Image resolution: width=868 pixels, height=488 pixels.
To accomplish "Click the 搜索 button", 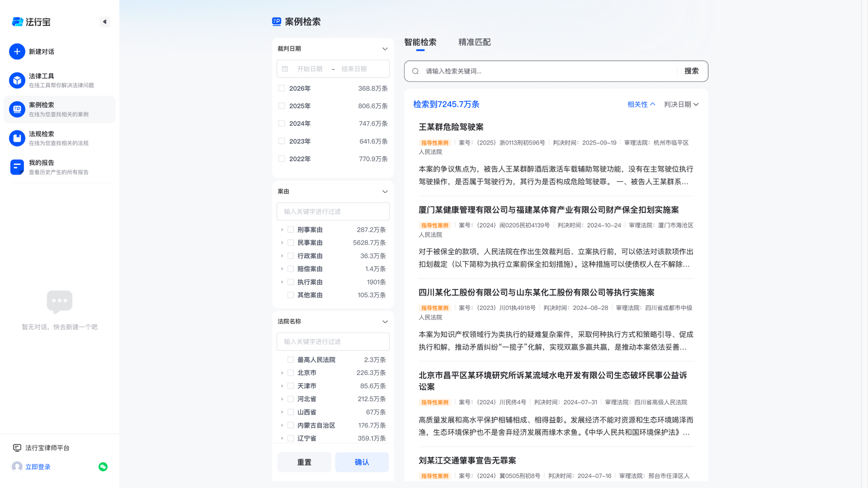I will click(691, 71).
